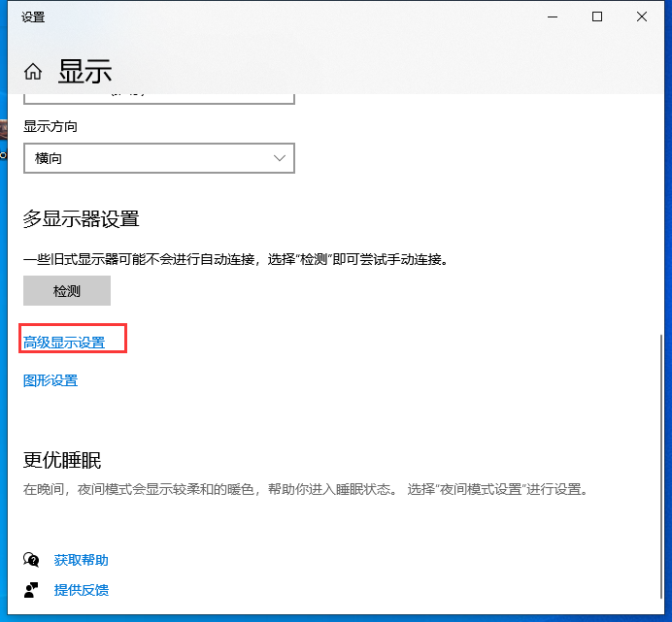Click the 一些旧式显示器 description text
Image resolution: width=672 pixels, height=622 pixels.
tap(236, 259)
